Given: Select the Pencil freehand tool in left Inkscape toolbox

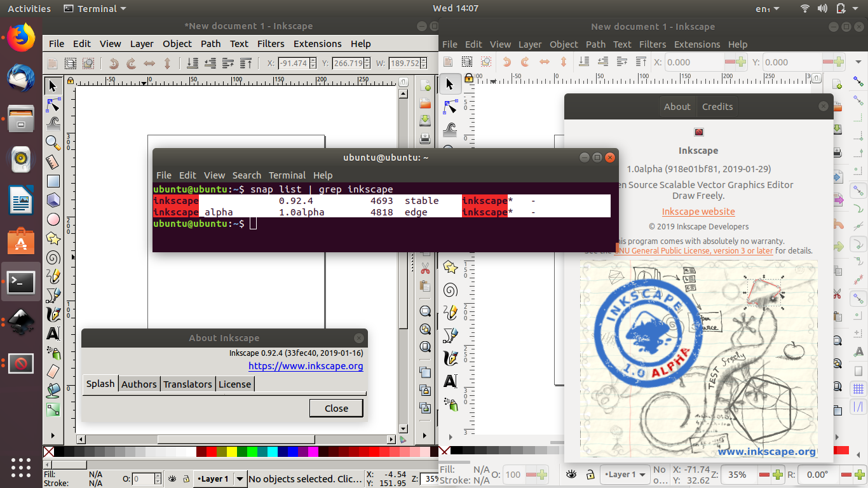Looking at the screenshot, I should (x=53, y=276).
